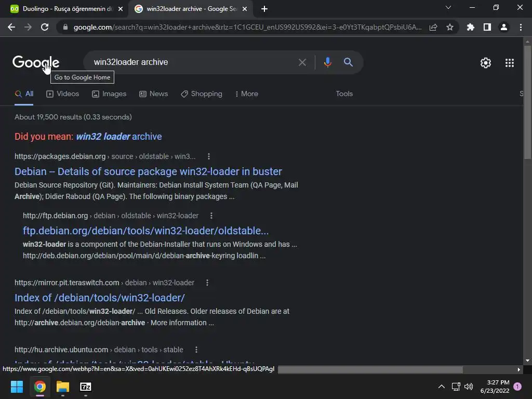Image resolution: width=532 pixels, height=399 pixels.
Task: Reload the current page
Action: pos(45,27)
